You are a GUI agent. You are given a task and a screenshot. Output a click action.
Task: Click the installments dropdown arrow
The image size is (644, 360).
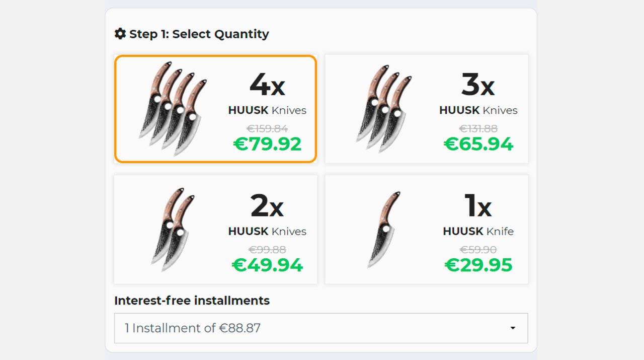click(x=513, y=328)
